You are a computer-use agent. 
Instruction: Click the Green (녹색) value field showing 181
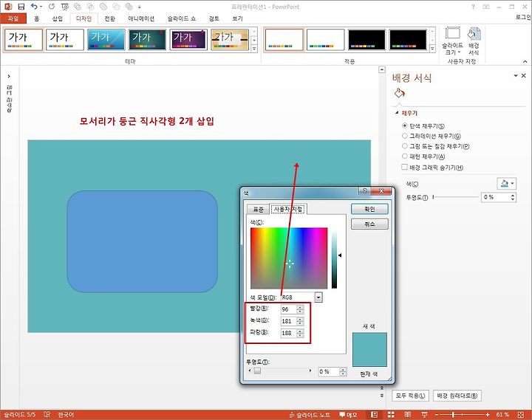tap(289, 321)
